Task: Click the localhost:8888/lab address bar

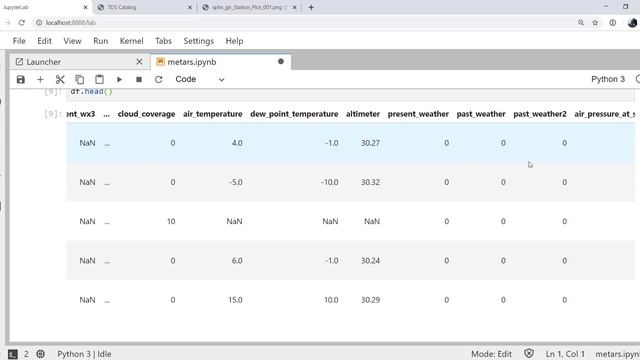Action: pos(71,23)
